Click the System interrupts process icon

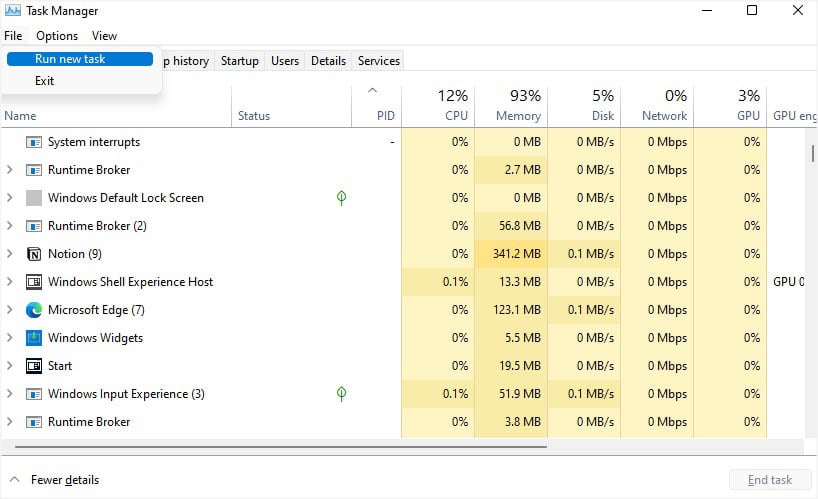pyautogui.click(x=34, y=142)
